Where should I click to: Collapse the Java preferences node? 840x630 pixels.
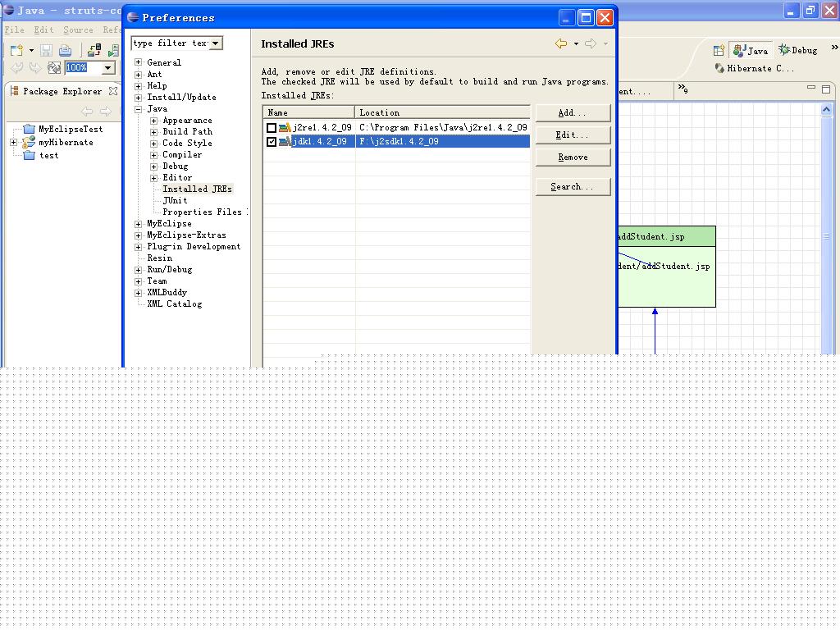click(x=138, y=109)
